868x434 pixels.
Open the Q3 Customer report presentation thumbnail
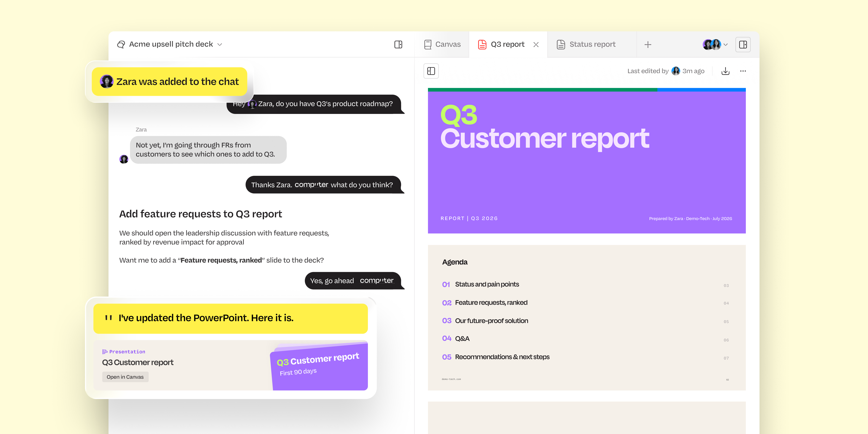pyautogui.click(x=319, y=367)
